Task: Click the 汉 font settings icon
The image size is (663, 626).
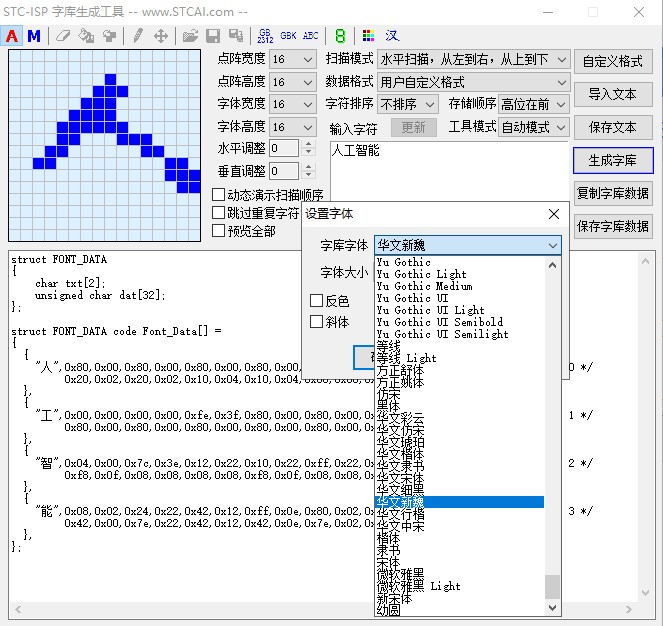Action: pos(392,36)
